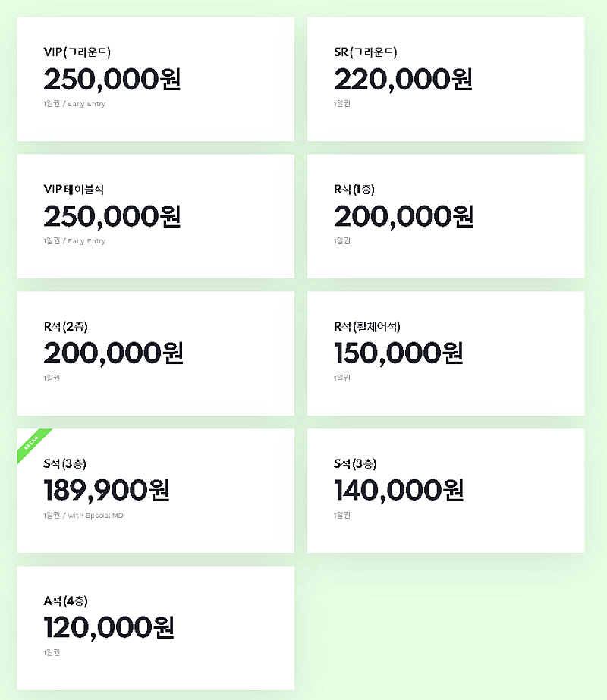Screen dimensions: 607x700
Task: Pick the R석 (2층) ticket card
Action: [156, 353]
